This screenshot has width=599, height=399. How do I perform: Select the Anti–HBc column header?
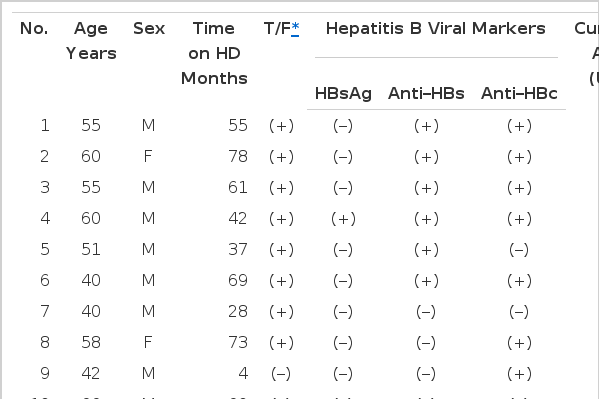(x=519, y=94)
